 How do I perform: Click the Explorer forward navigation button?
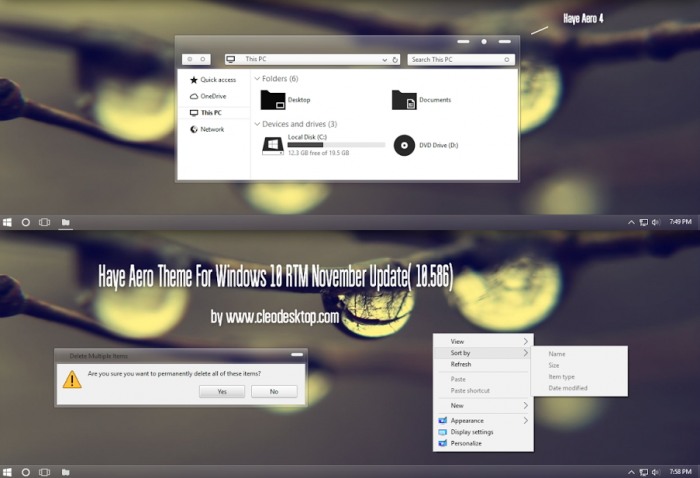(203, 59)
